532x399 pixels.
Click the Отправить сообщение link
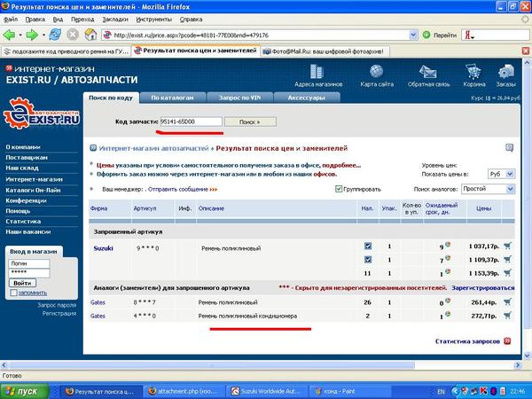click(178, 189)
